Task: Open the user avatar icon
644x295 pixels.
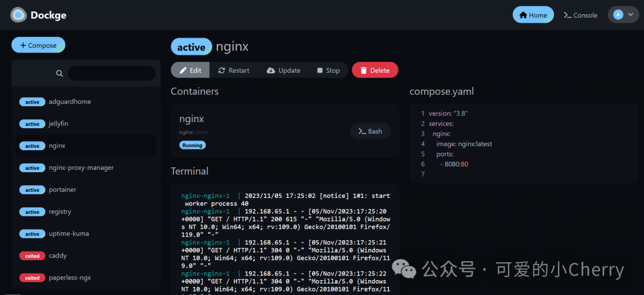Action: pyautogui.click(x=618, y=15)
